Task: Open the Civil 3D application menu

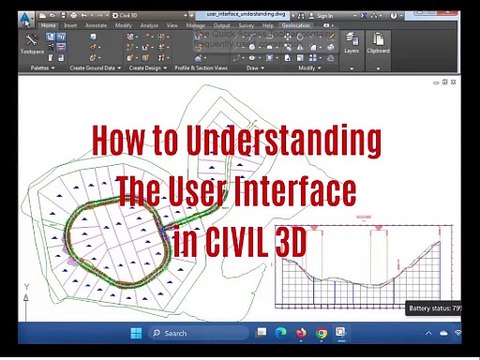Action: pos(25,19)
